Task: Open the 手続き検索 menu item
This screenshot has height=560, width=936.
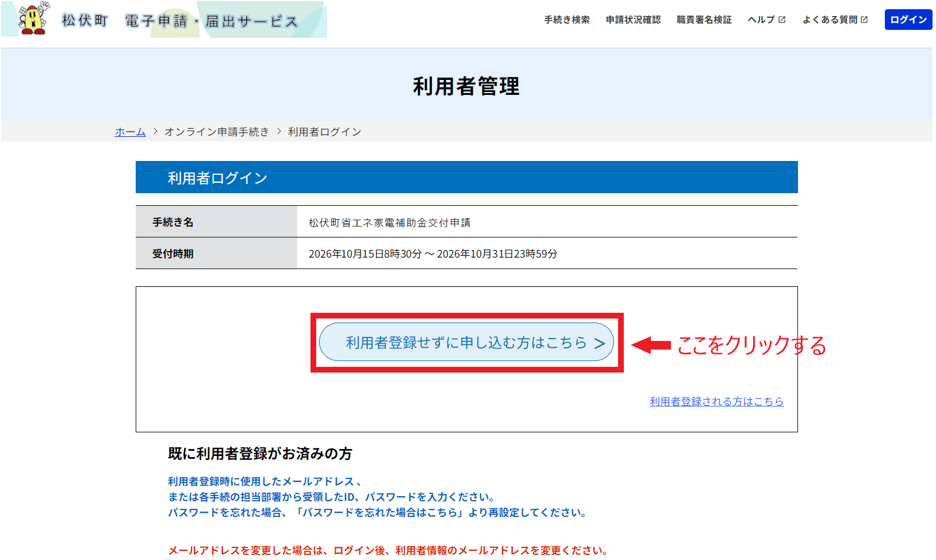Action: (x=567, y=20)
